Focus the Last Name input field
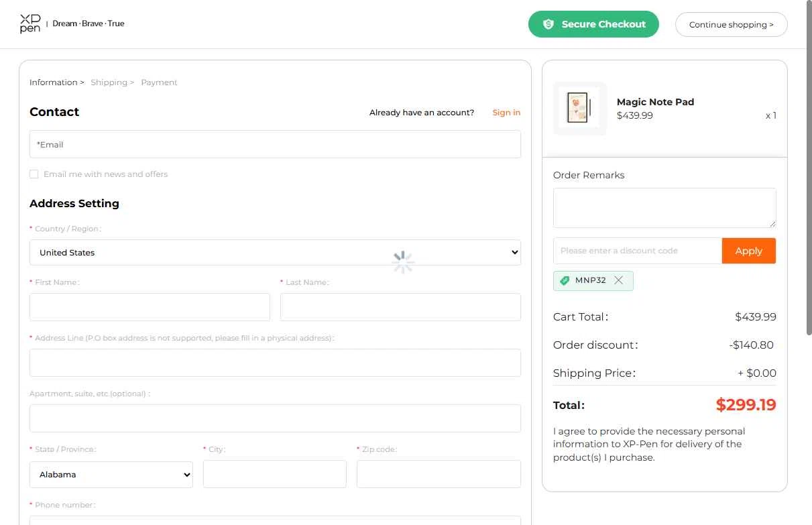This screenshot has height=525, width=812. point(400,307)
